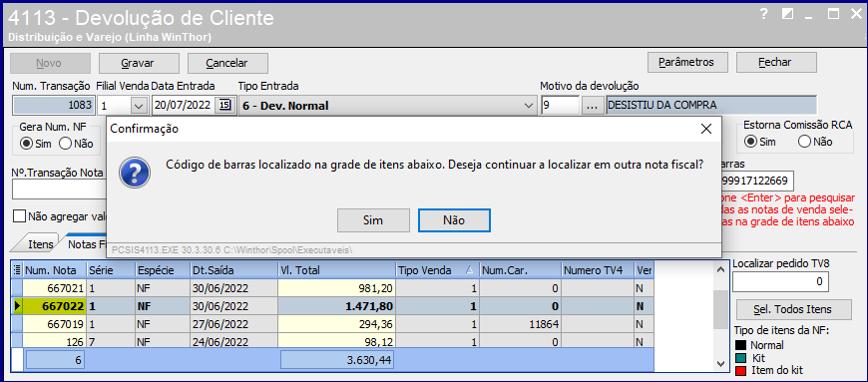Click the black Normal legend swatch

click(740, 345)
